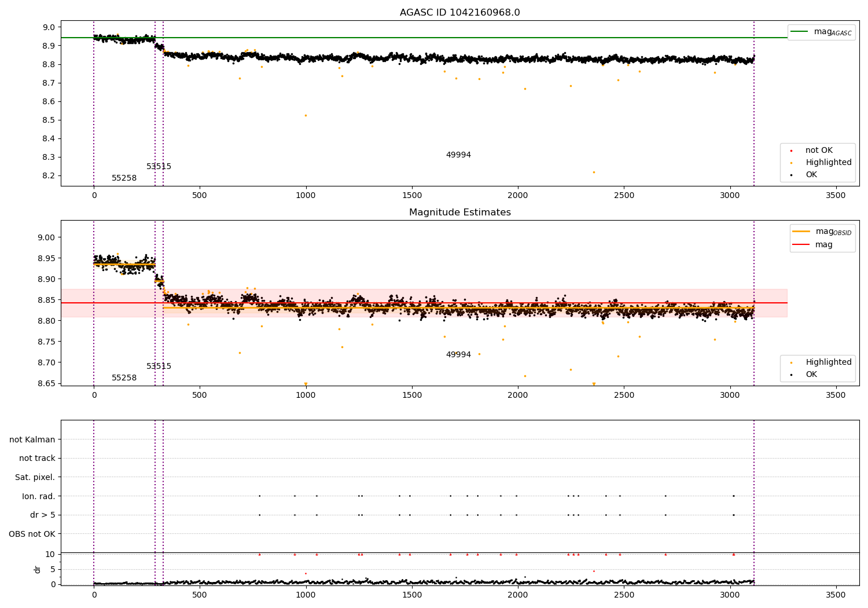Click the '3500' x-tick under the top plot
The height and width of the screenshot is (608, 868).
[x=836, y=196]
